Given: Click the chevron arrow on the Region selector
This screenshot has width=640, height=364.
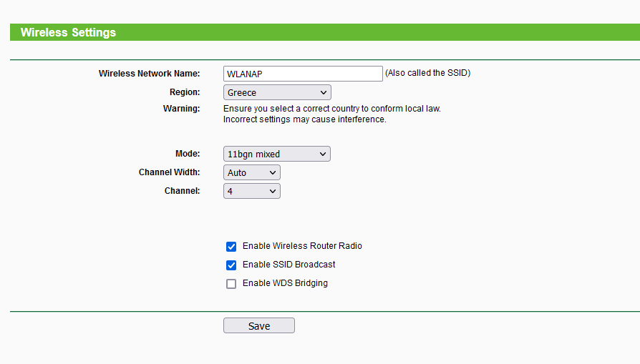Looking at the screenshot, I should pyautogui.click(x=324, y=92).
